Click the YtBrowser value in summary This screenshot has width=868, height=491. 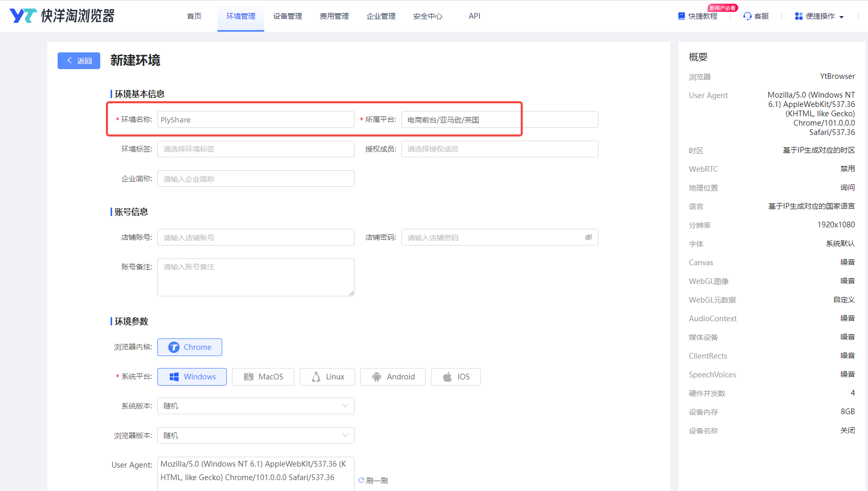(837, 76)
